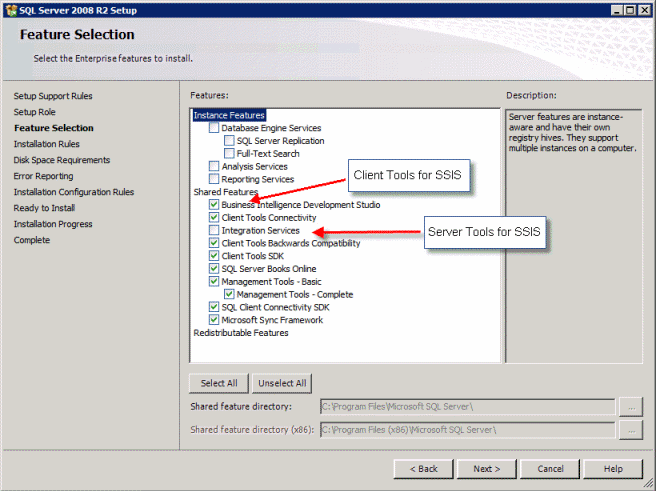Open Help for feature selection
656x491 pixels.
click(x=613, y=469)
